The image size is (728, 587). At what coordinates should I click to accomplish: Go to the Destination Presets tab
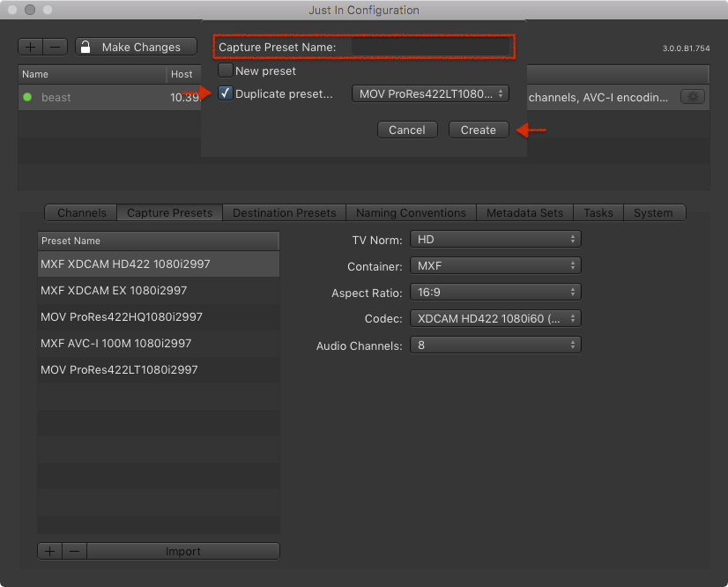pos(284,212)
